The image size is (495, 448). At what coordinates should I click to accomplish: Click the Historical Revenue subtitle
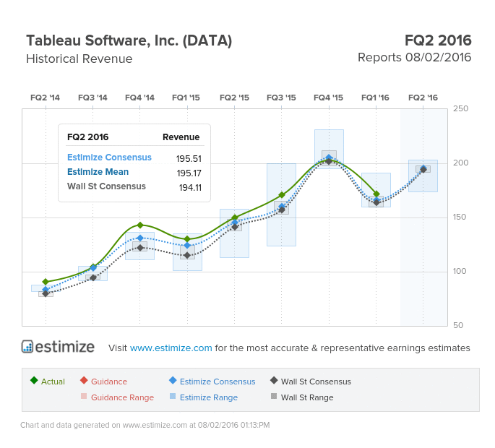[79, 59]
